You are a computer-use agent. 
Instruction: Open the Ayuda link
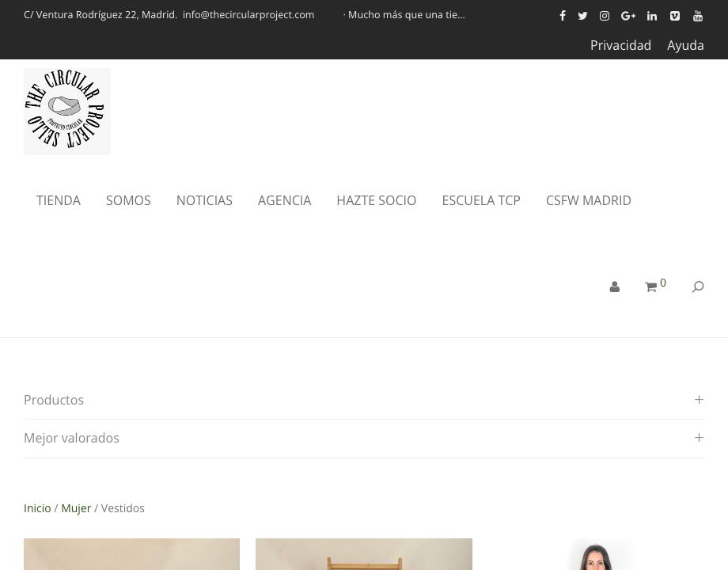685,45
